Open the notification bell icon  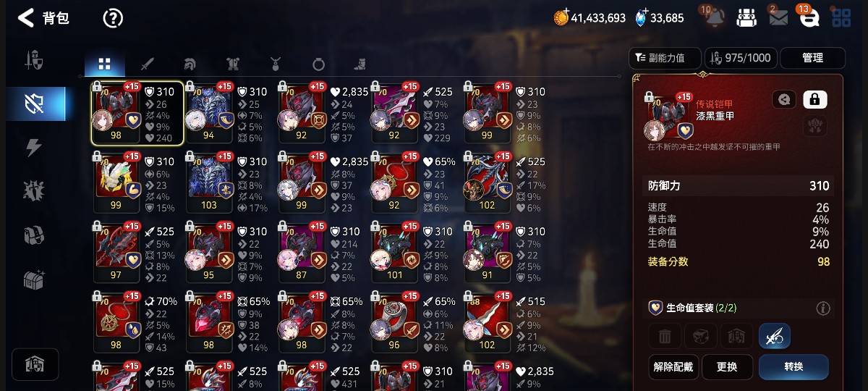click(713, 18)
